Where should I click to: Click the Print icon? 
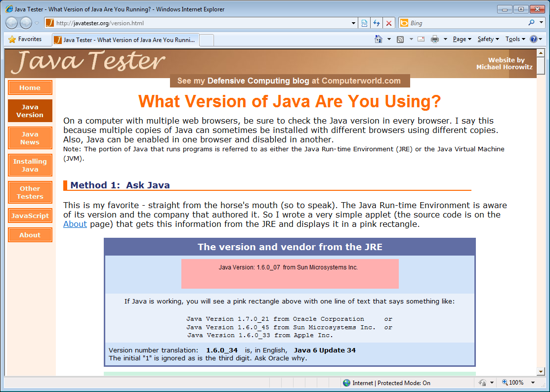[x=434, y=40]
